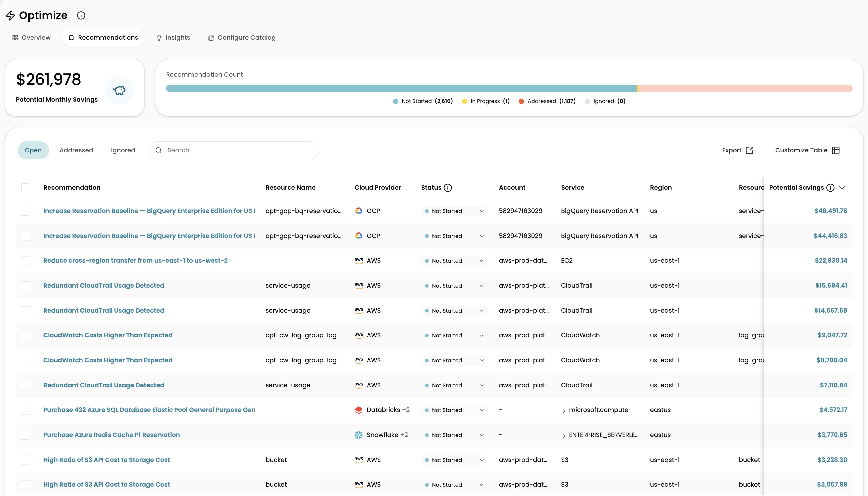Screen dimensions: 868x496
Task: Open status dropdown for the $48,491.78 row
Action: pyautogui.click(x=454, y=211)
